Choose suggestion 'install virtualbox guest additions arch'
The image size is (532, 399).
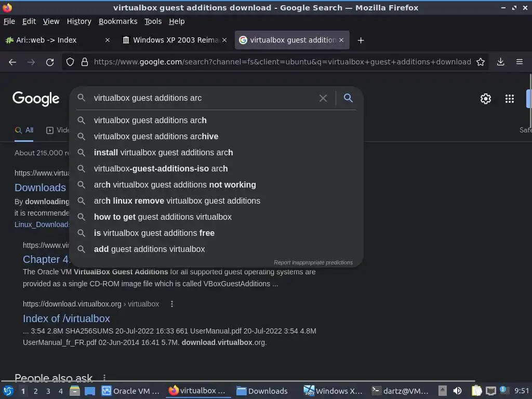pyautogui.click(x=217, y=153)
